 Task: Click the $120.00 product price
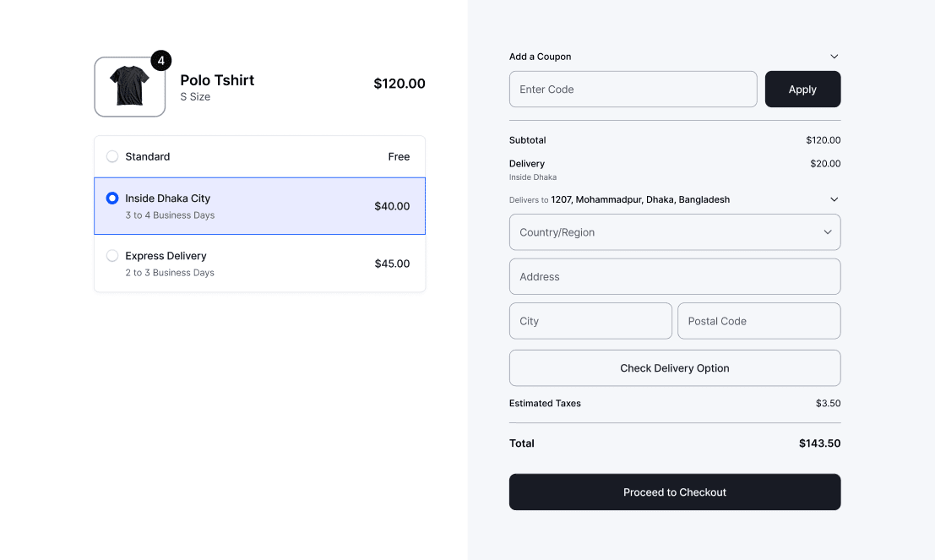400,84
